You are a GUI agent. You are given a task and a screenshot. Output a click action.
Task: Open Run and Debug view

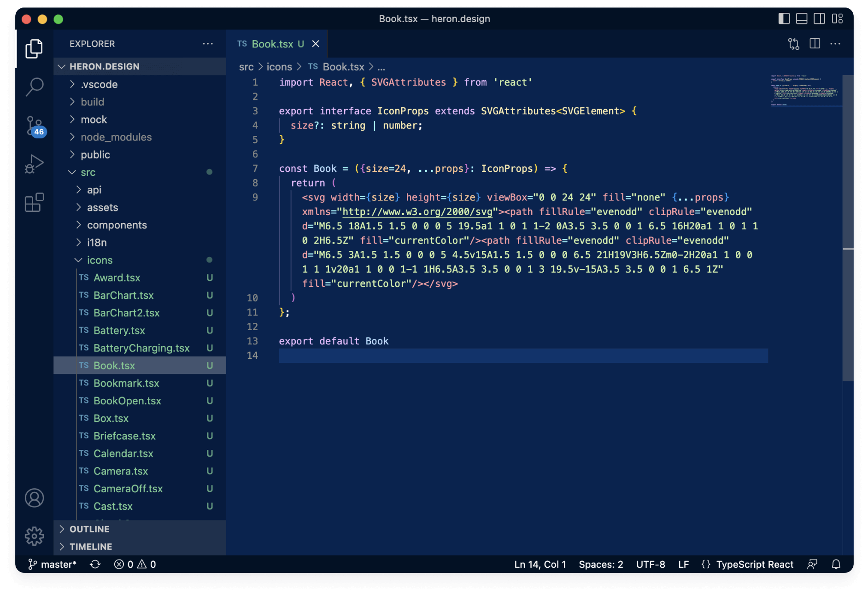pos(34,163)
